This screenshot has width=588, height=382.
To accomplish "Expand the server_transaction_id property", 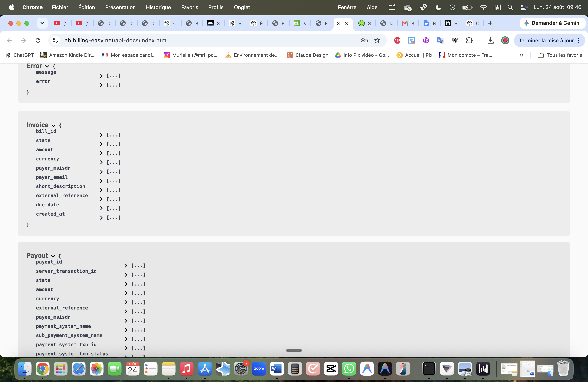I will [126, 275].
